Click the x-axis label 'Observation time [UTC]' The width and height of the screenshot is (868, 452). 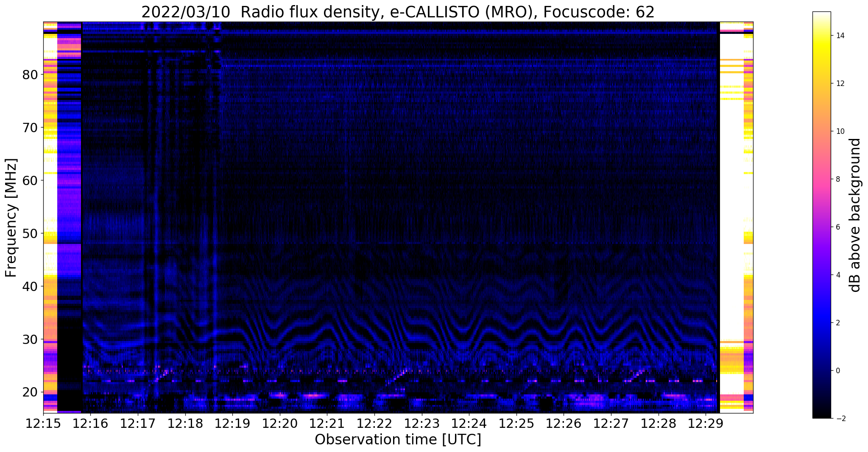(x=398, y=440)
